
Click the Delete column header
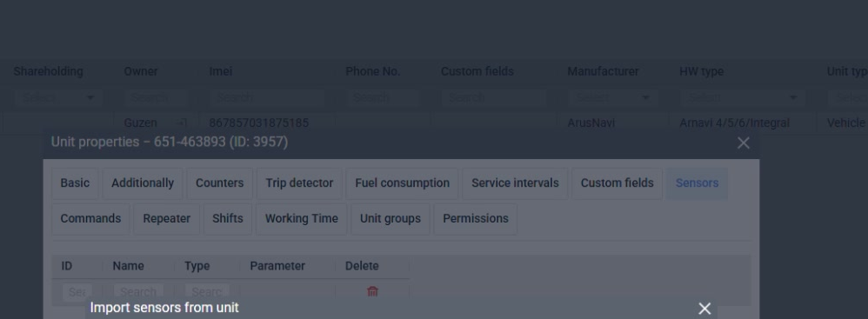(362, 266)
